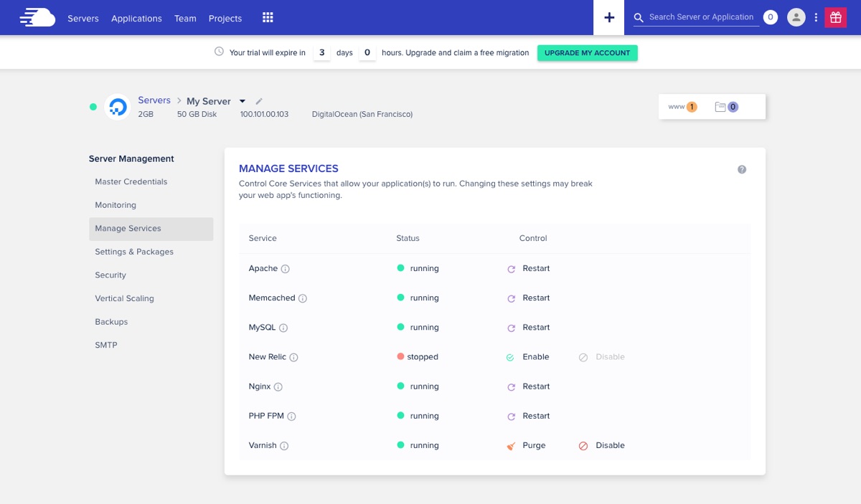Restart the Memcached service
Screen dimensions: 861x504
point(528,298)
